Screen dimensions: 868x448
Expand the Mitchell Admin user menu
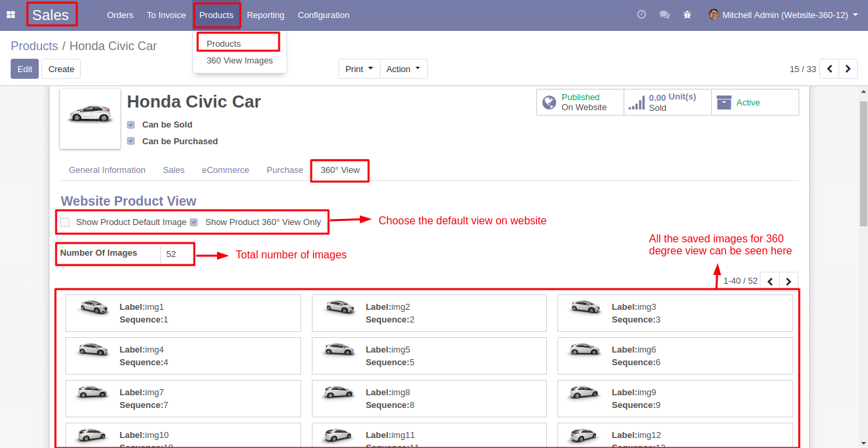coord(783,15)
